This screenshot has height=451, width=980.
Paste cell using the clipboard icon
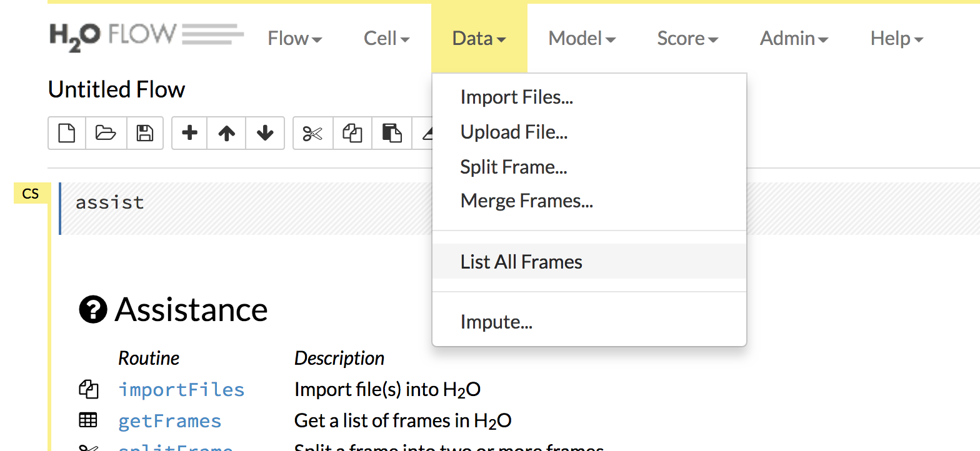click(392, 133)
